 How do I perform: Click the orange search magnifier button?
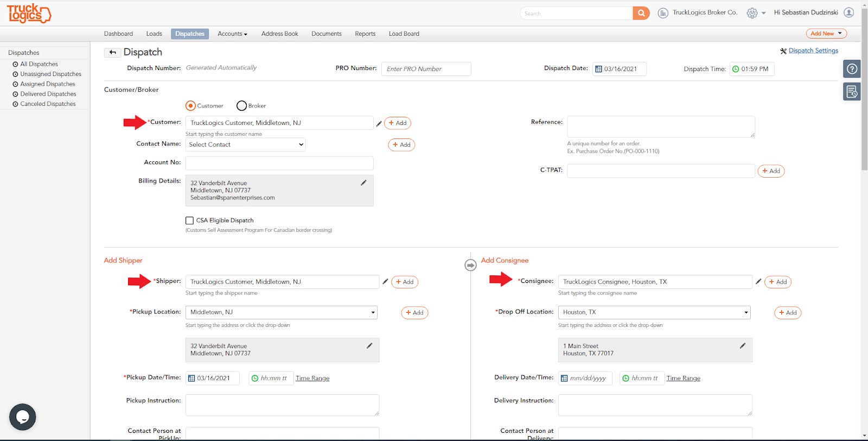pos(641,13)
